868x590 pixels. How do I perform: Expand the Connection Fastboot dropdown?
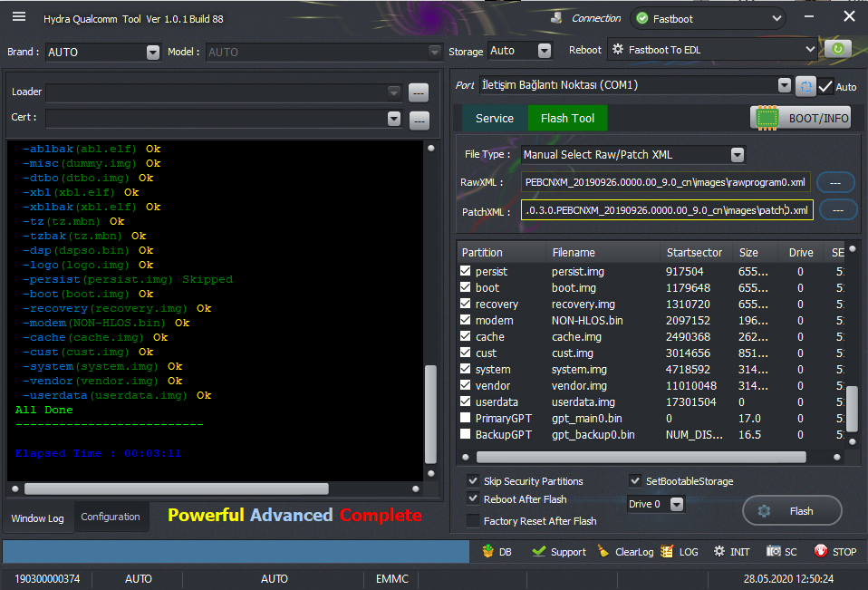point(776,18)
